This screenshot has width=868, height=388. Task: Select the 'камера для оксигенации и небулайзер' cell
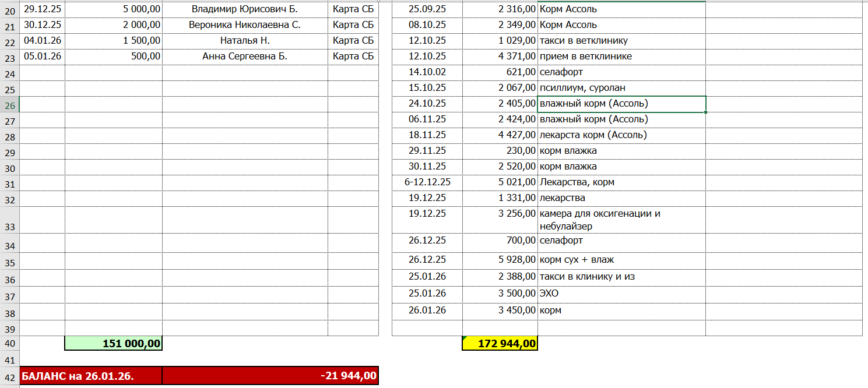coord(621,220)
